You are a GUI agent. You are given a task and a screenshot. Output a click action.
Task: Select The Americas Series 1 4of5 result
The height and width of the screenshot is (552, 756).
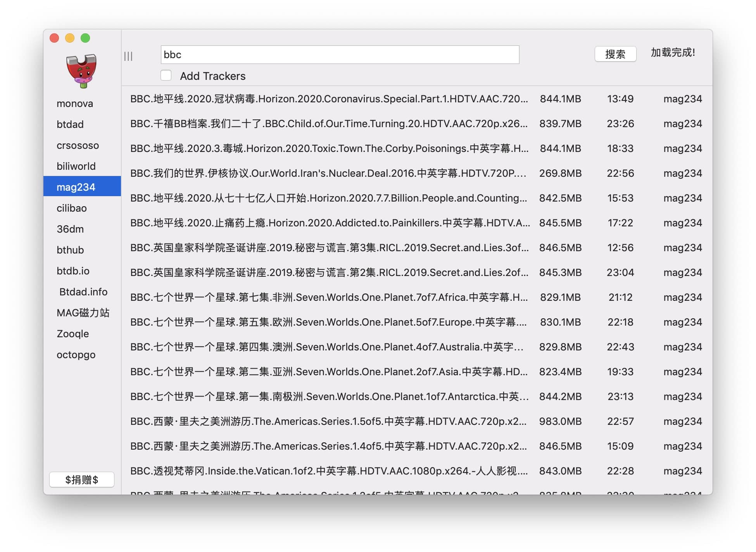pos(417,446)
